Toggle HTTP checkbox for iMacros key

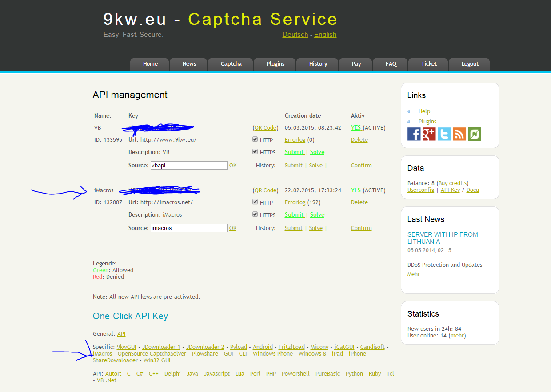click(255, 202)
